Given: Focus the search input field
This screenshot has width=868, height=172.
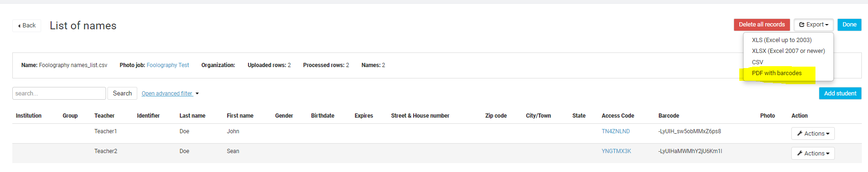Looking at the screenshot, I should pos(59,93).
